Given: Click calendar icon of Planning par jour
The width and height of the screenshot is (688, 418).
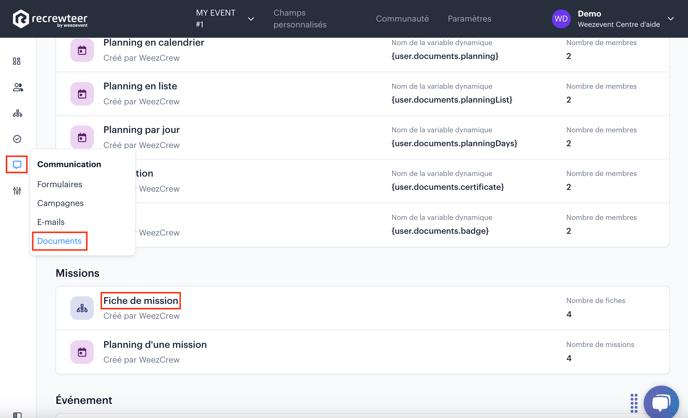Looking at the screenshot, I should coord(82,137).
